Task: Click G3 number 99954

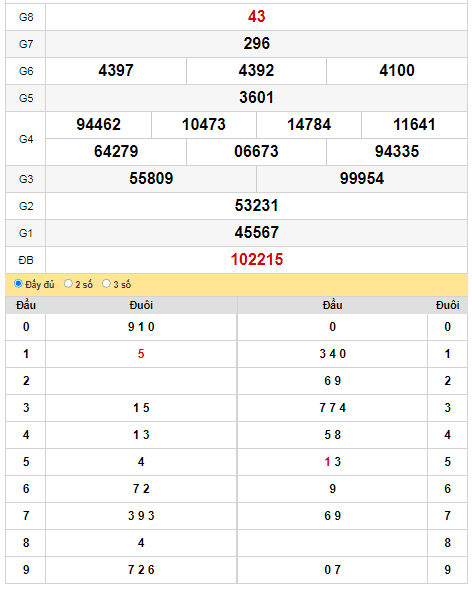Action: pos(362,179)
